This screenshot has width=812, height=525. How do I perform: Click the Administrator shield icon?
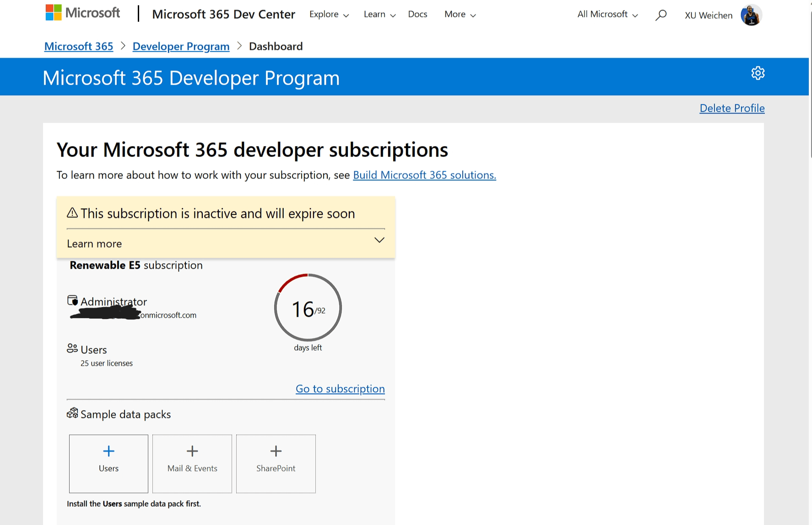[x=72, y=301]
